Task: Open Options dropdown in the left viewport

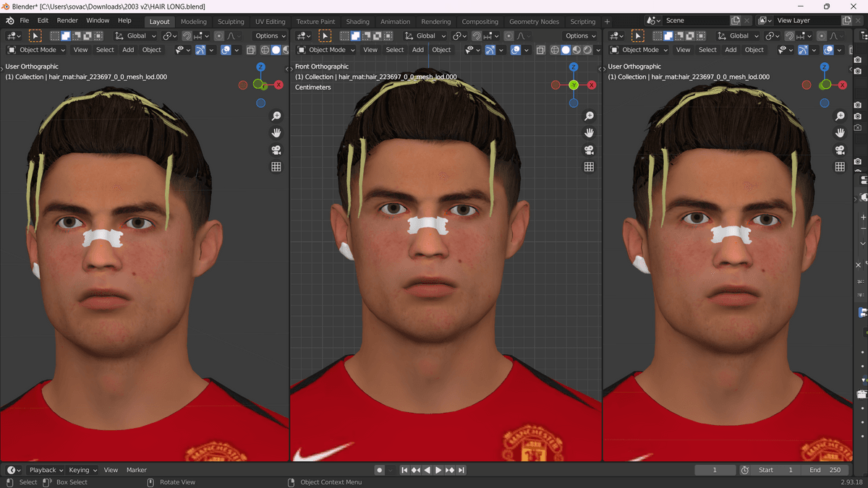Action: pos(270,35)
